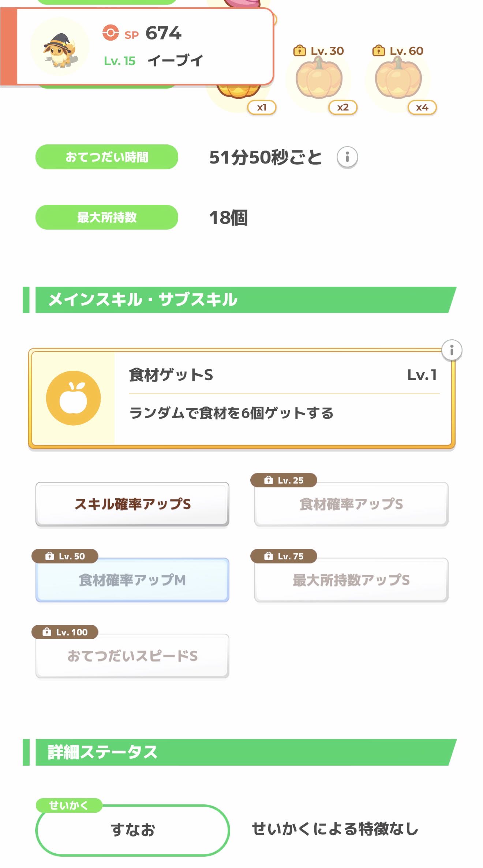Tap the lock icon on Lv. 25 badge
The width and height of the screenshot is (483, 868).
[x=269, y=480]
